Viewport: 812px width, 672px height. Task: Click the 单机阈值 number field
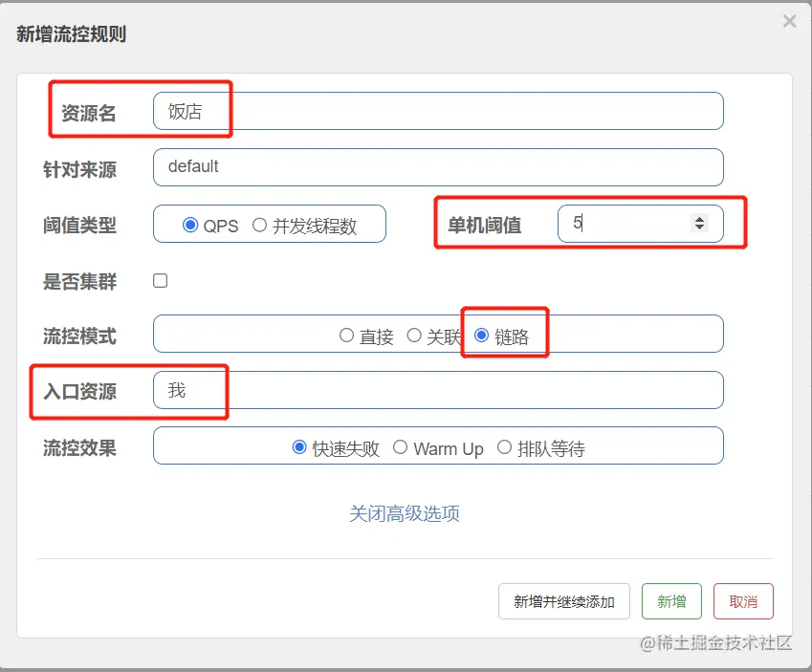pyautogui.click(x=641, y=224)
